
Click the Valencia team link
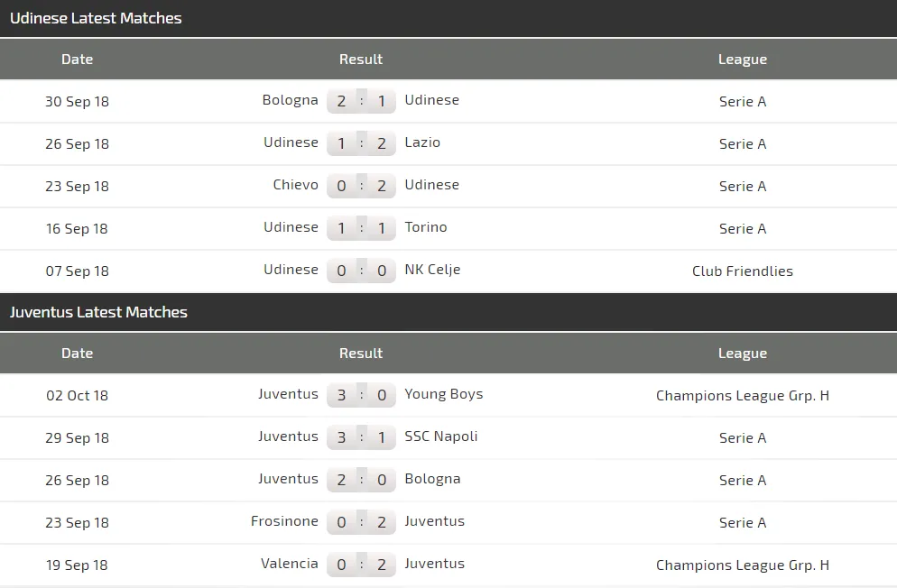tap(289, 564)
